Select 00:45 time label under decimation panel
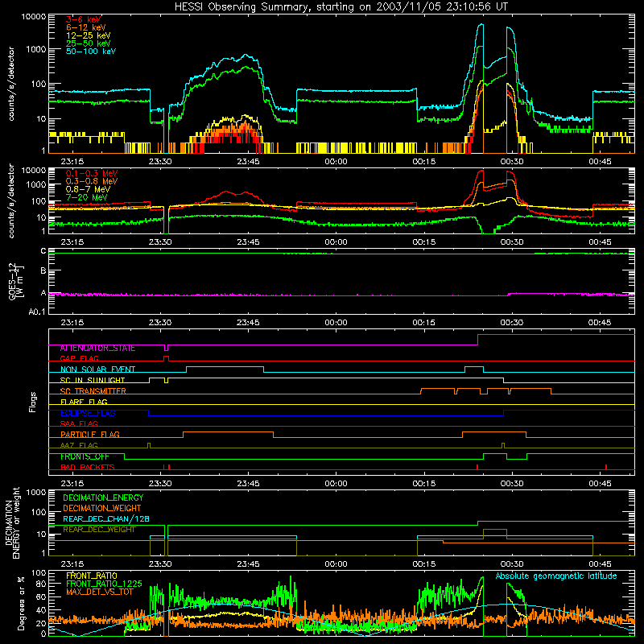Screen dimensions: 644x644 coord(600,564)
